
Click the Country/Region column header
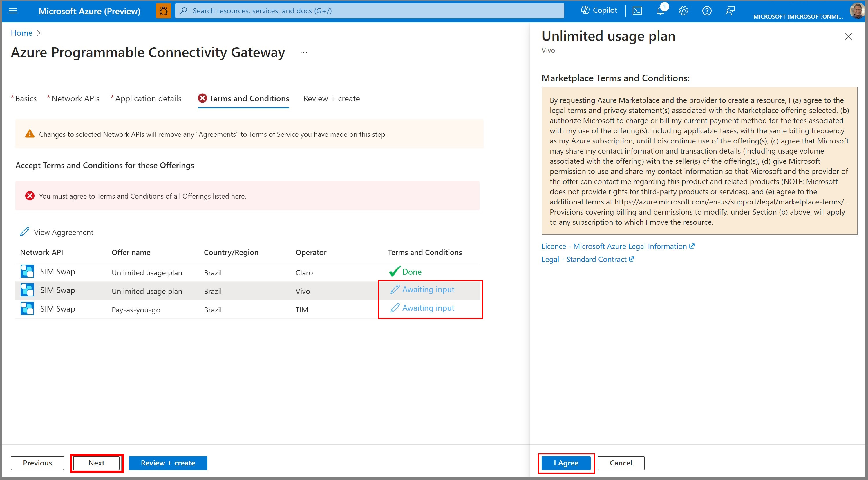pos(231,252)
